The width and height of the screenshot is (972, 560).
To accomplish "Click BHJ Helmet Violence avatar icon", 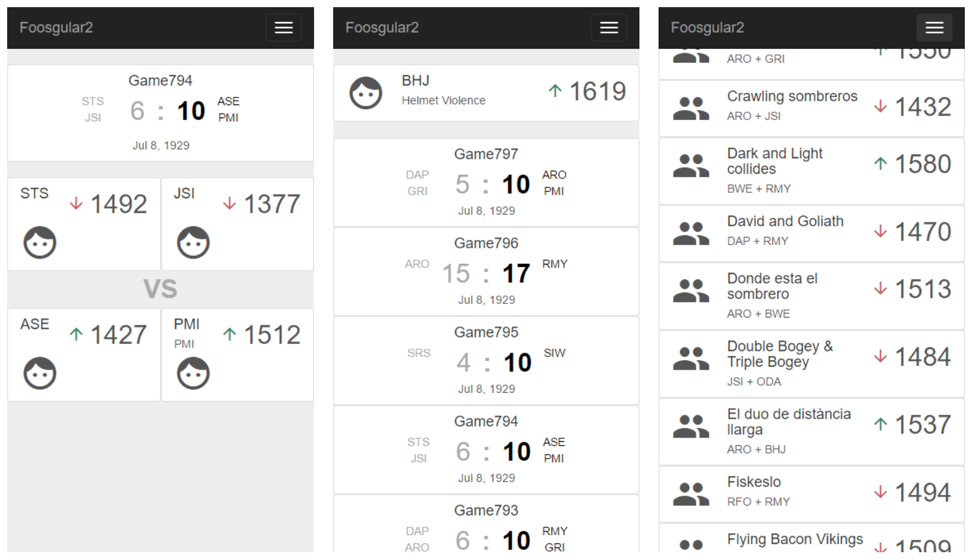I will coord(366,93).
